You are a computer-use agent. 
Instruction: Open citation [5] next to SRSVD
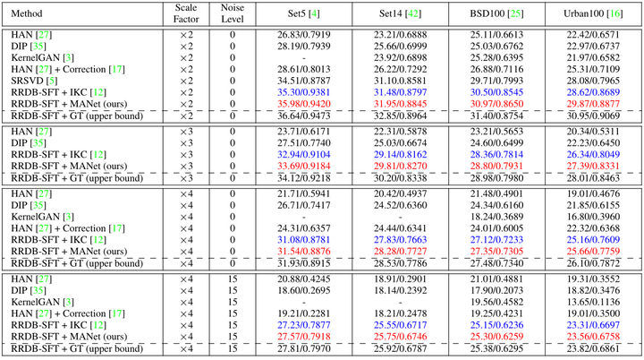52,81
